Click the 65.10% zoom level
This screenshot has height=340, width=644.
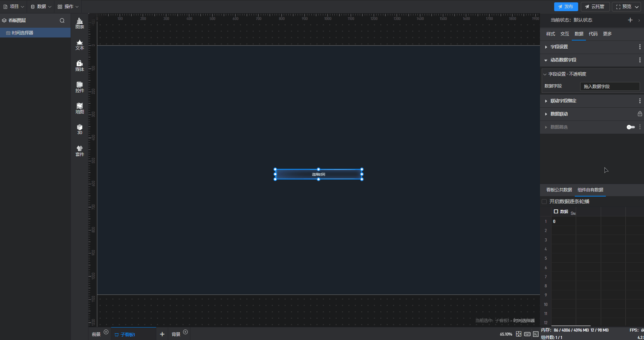coord(506,334)
